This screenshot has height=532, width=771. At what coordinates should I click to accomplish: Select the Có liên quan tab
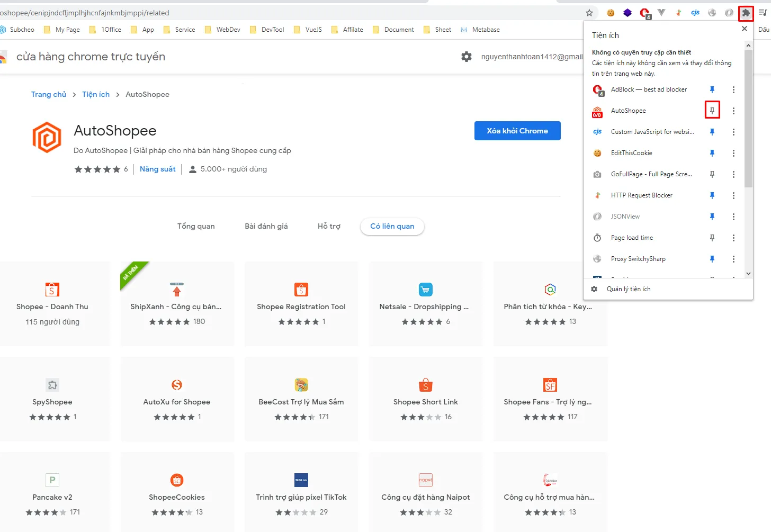coord(392,226)
